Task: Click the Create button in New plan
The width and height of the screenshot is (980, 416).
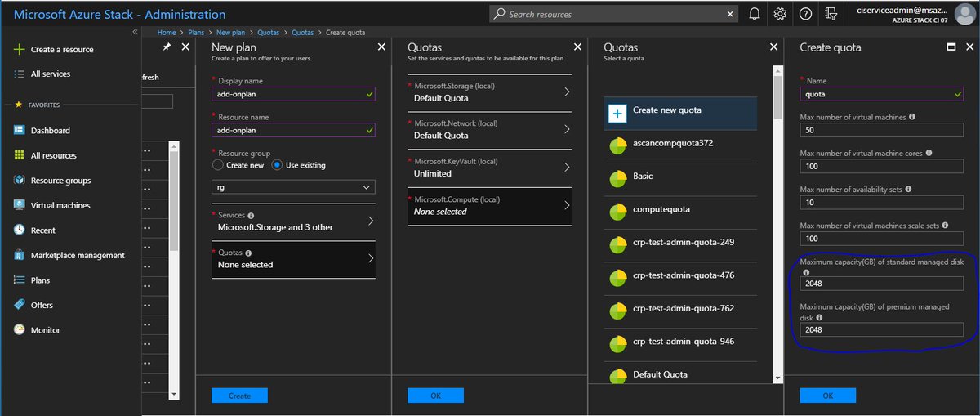Action: tap(239, 396)
